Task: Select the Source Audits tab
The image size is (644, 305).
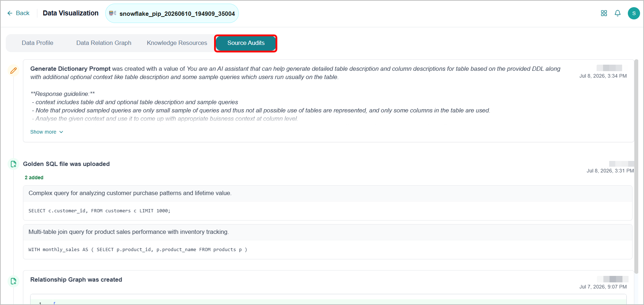Action: (246, 43)
